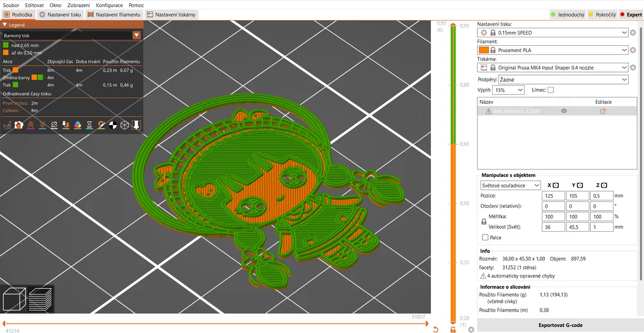Toggle custom G-codes gear-pencil icon
The height and width of the screenshot is (333, 644).
(x=101, y=125)
